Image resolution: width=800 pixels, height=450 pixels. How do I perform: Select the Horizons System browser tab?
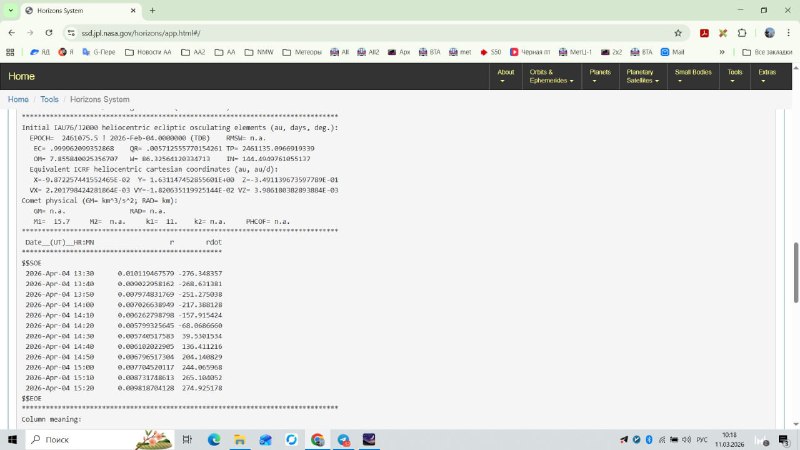click(x=81, y=11)
